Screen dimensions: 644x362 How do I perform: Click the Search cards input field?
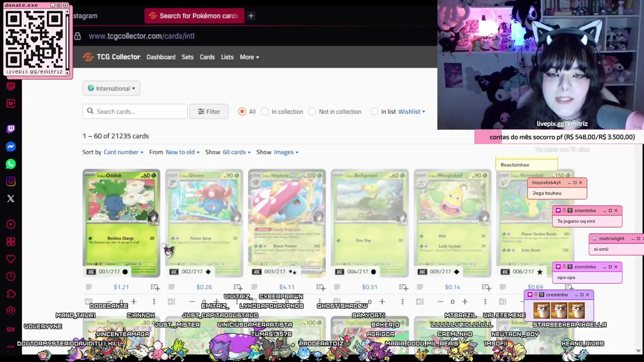(135, 111)
